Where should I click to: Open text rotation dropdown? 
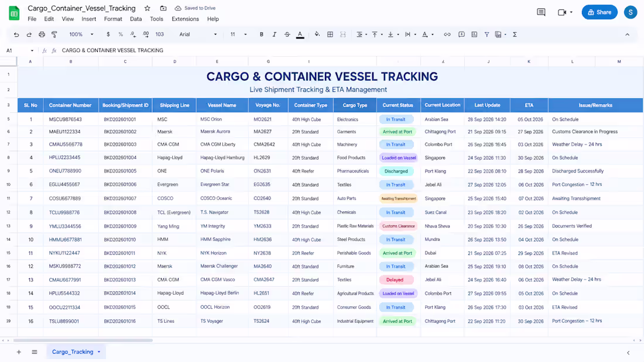427,35
